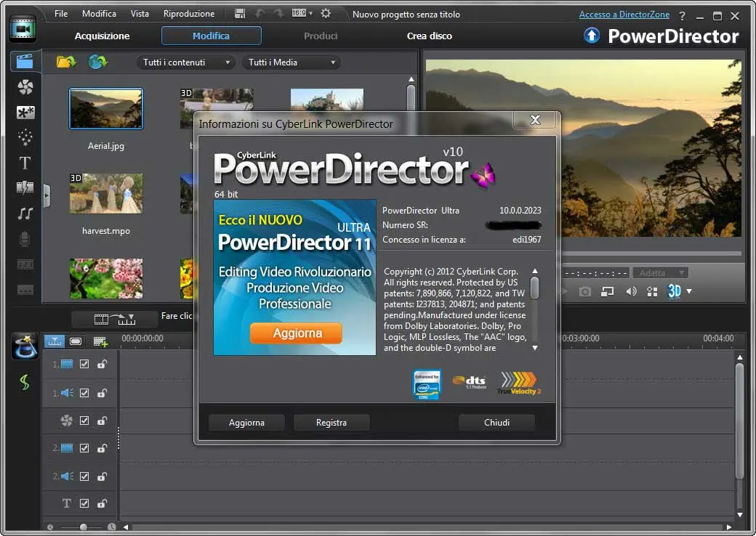Take a snapshot with the camera icon
This screenshot has height=536, width=756.
coord(584,291)
